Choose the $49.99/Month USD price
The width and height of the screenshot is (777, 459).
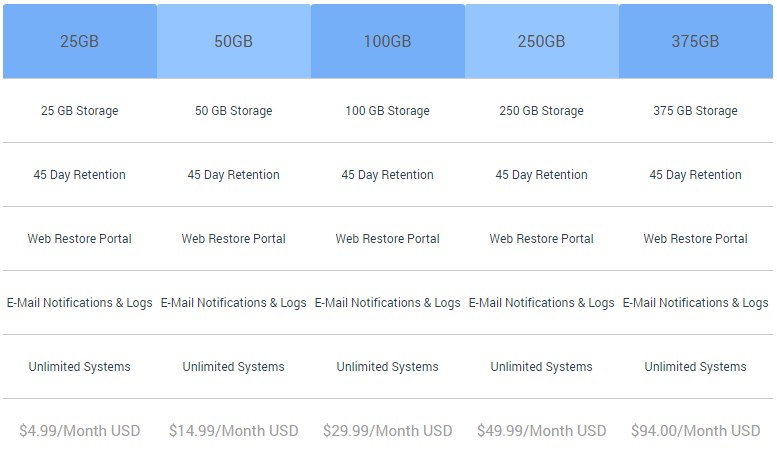[x=542, y=430]
